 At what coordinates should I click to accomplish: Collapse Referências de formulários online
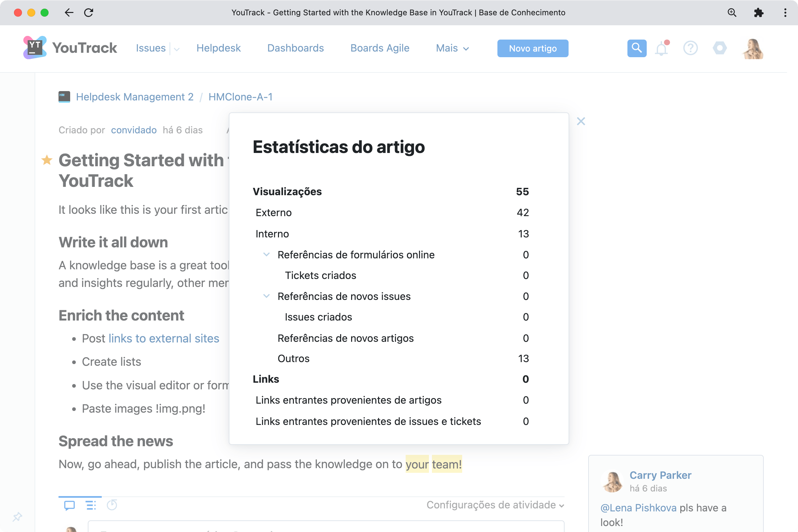coord(267,254)
